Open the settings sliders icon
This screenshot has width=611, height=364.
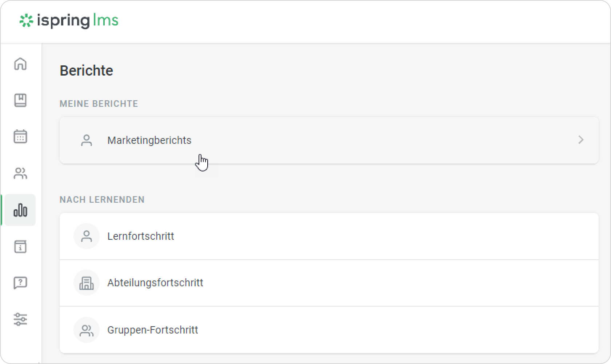point(20,319)
